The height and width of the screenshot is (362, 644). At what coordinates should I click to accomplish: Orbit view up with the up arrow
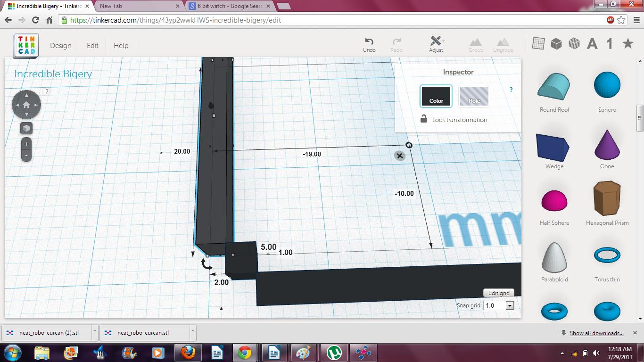coord(26,95)
